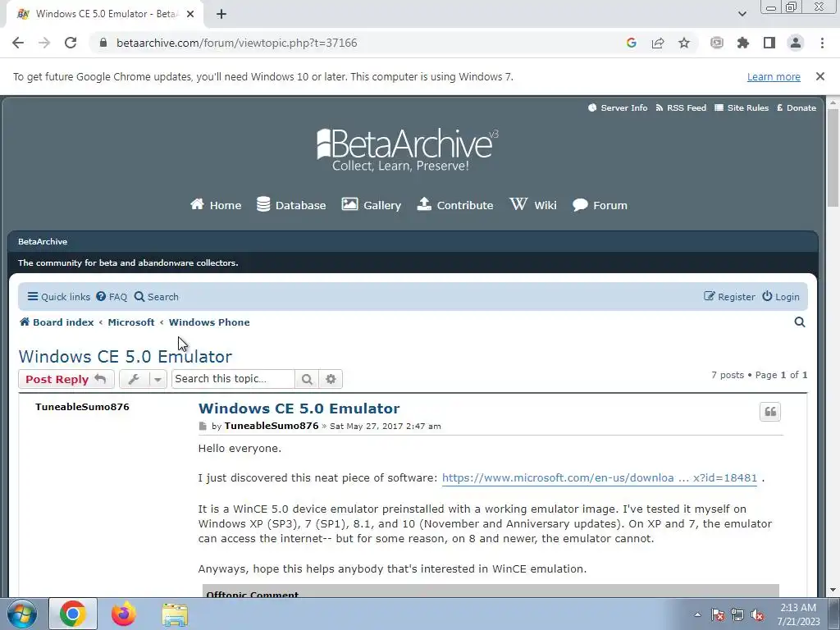Open the Windows Phone breadcrumb link
The width and height of the screenshot is (840, 630).
coord(209,322)
